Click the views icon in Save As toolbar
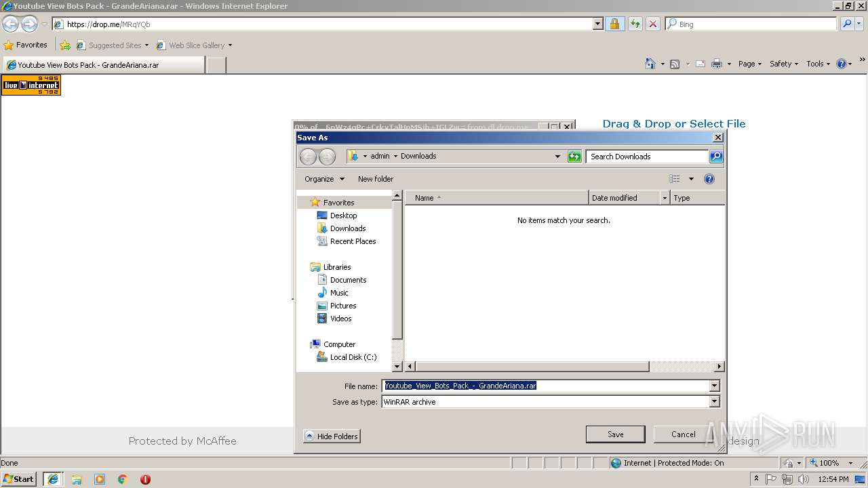 coord(675,179)
